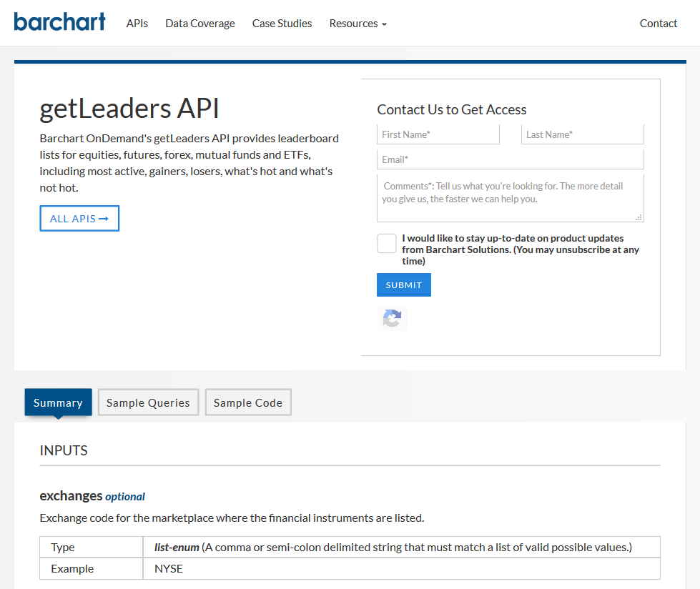This screenshot has height=589, width=700.
Task: Click the ALL APIS button
Action: pos(79,218)
